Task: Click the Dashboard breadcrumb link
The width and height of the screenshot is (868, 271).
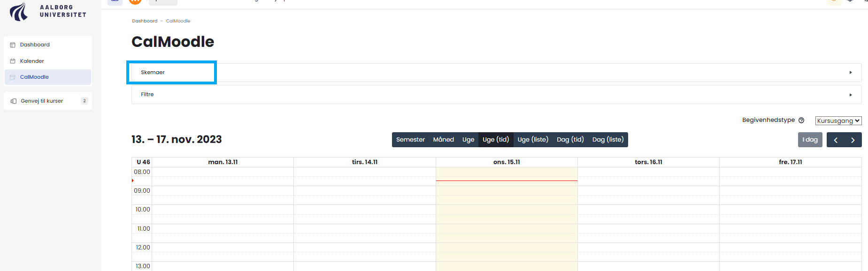Action: click(145, 21)
